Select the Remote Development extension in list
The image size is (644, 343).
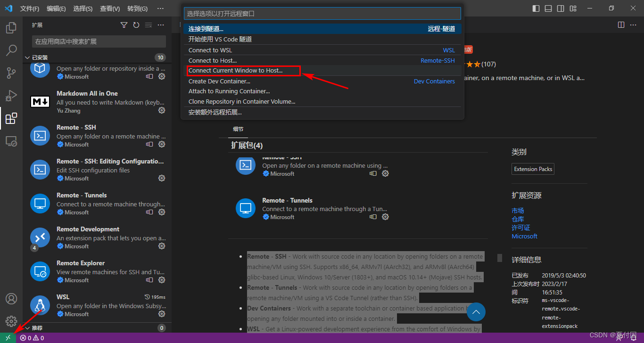tap(97, 237)
